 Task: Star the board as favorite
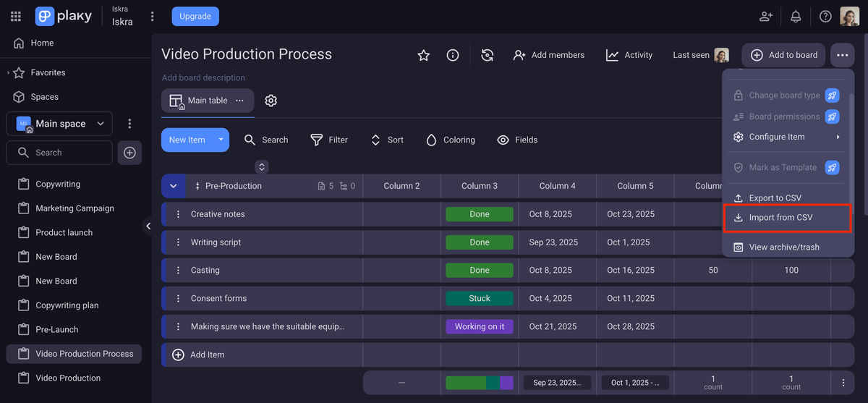[424, 55]
